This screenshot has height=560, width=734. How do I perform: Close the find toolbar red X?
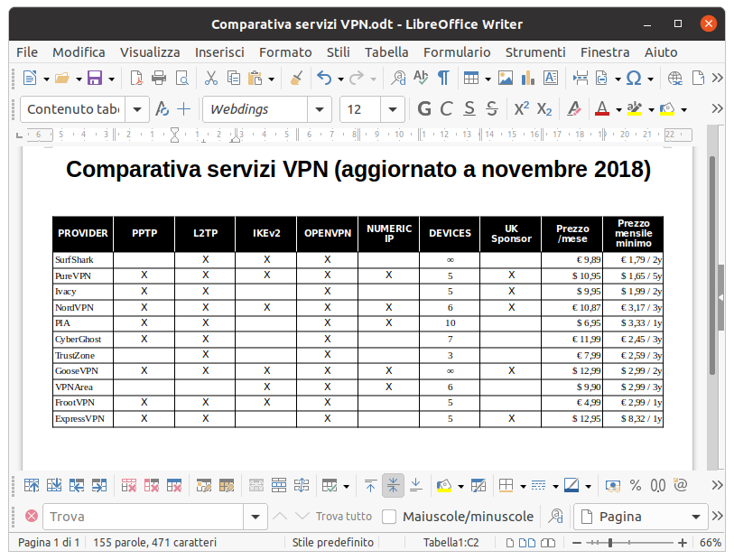coord(32,516)
